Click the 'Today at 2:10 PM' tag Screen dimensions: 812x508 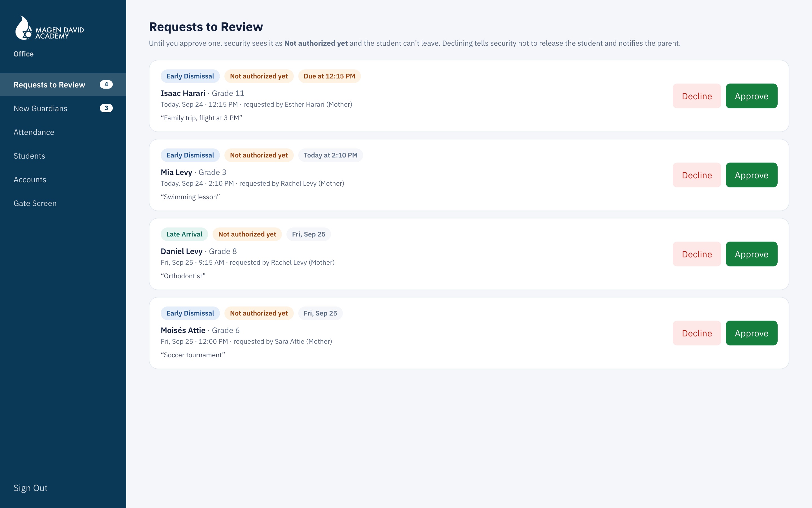click(330, 155)
